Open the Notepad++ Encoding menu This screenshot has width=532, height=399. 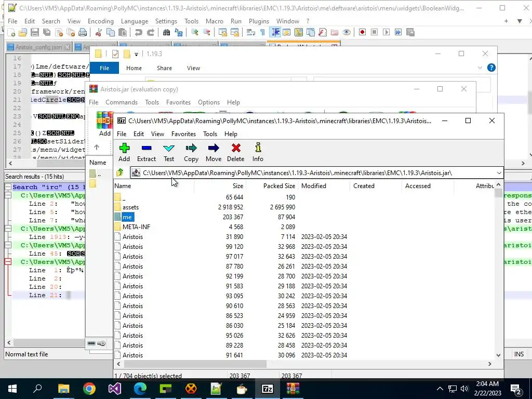[100, 21]
